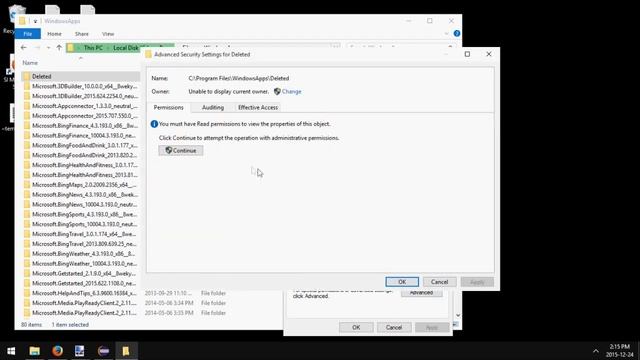The height and width of the screenshot is (360, 640).
Task: Select Microsoft.Appconnector_1.3.3.0_neutral folder
Action: coord(81,106)
